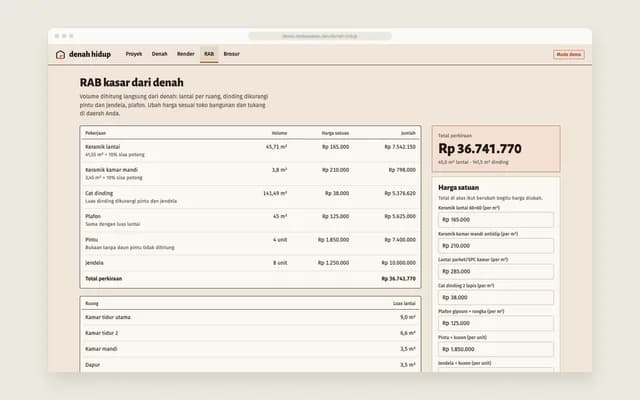Screen dimensions: 640x400
Task: Edit the Keramik lantai 60x60 price field
Action: (x=496, y=220)
